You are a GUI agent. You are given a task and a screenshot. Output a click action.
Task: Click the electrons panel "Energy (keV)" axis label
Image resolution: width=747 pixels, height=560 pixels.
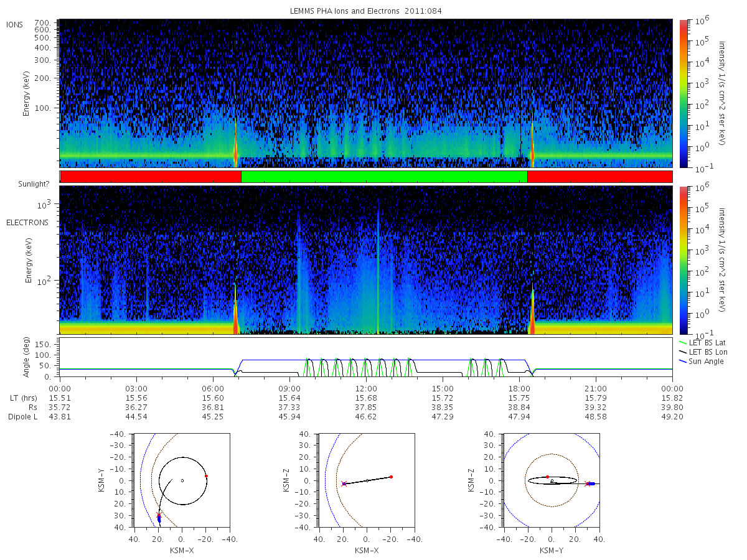coord(29,259)
